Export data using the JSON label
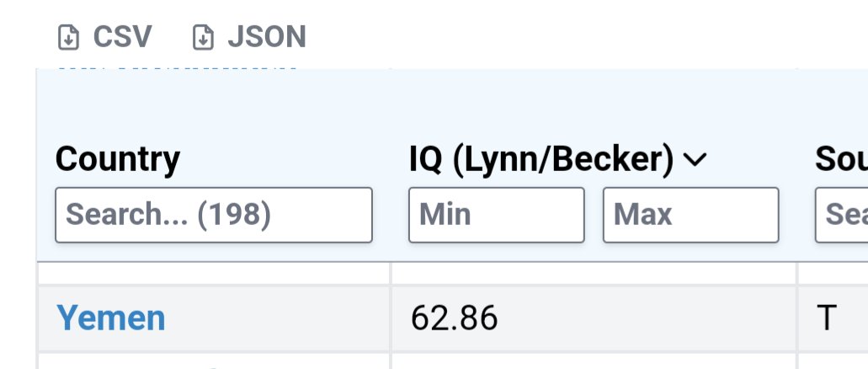 point(267,37)
